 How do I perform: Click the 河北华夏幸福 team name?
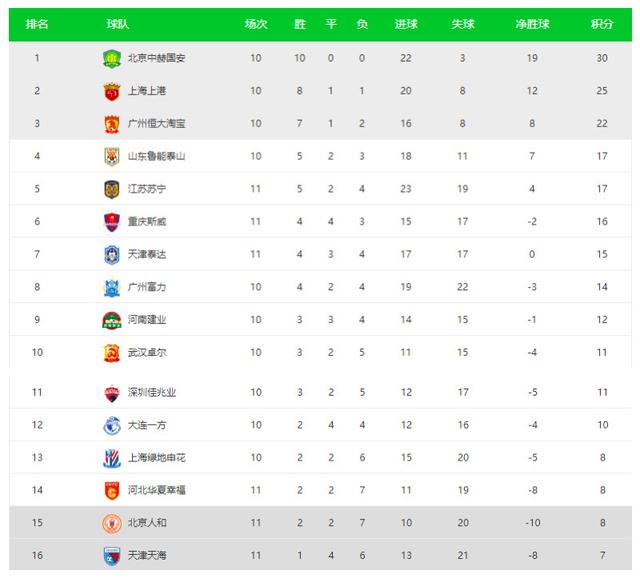157,490
